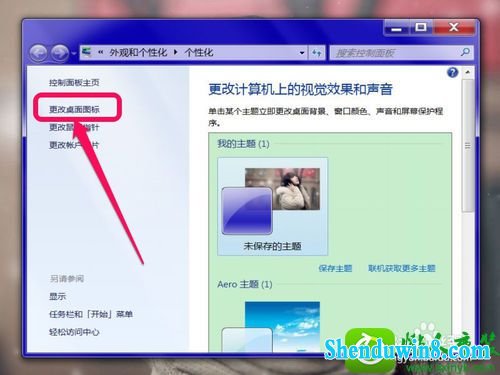
Task: Click 联机获取更多主题 link
Action: [402, 268]
